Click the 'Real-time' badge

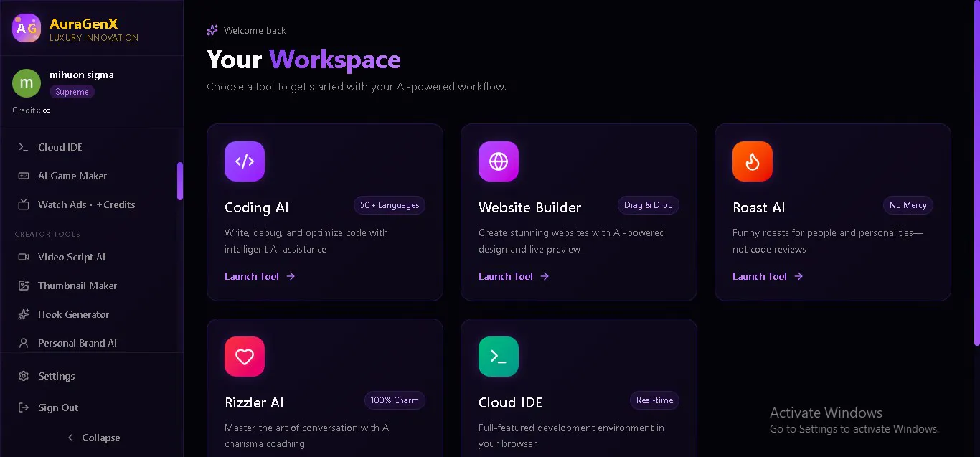655,400
